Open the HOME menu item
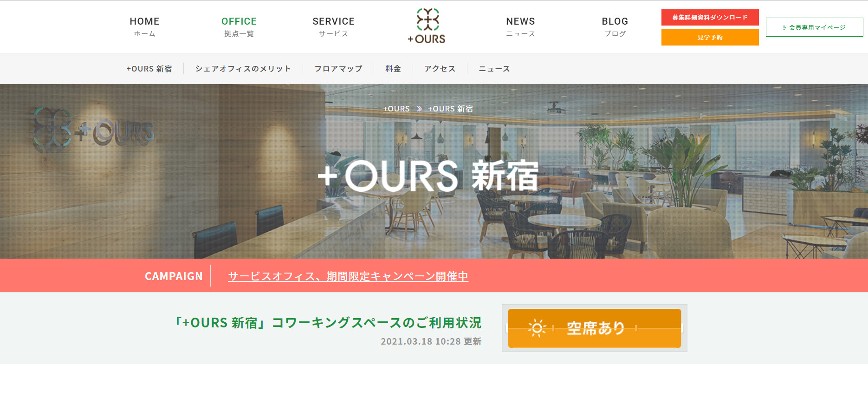Image resolution: width=868 pixels, height=411 pixels. click(144, 27)
